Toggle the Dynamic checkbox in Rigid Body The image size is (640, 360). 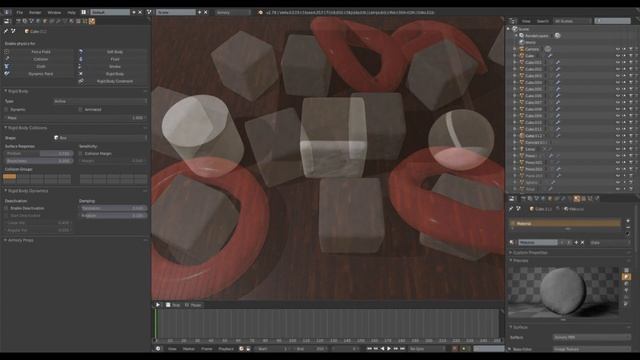pyautogui.click(x=7, y=109)
